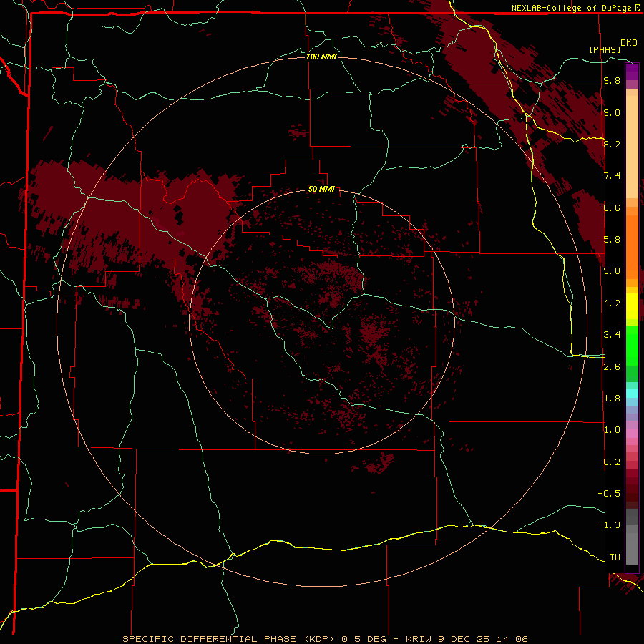
Task: Click the 50 NMI range ring label
Action: (321, 189)
